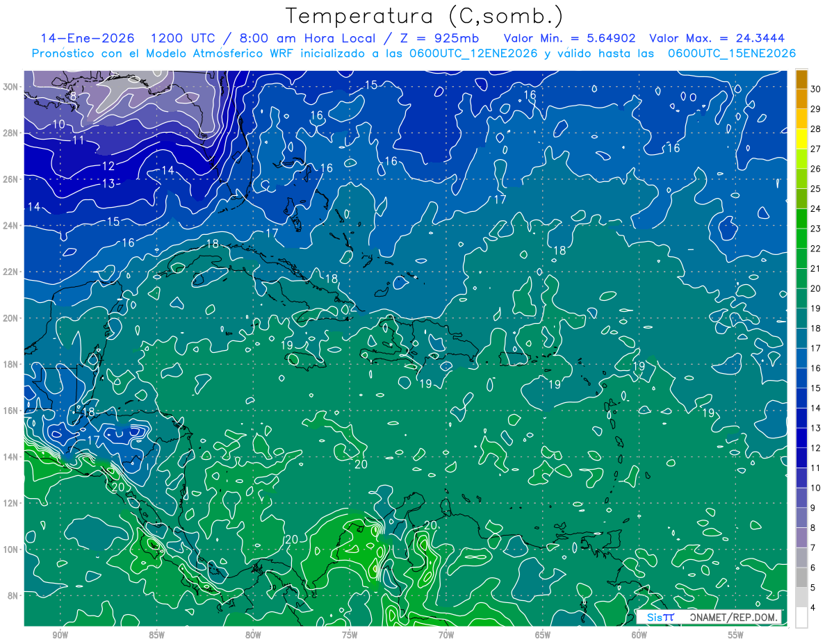This screenshot has width=834, height=644.
Task: Click the '90W' longitude axis label
Action: coord(60,635)
